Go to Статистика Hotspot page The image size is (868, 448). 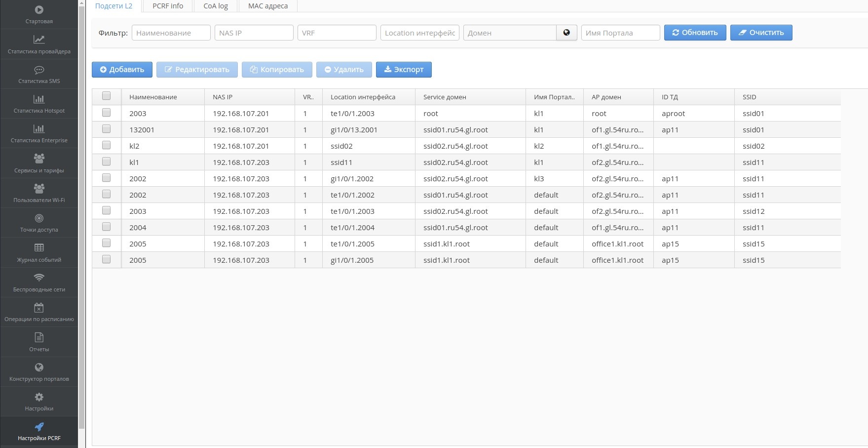click(x=39, y=104)
